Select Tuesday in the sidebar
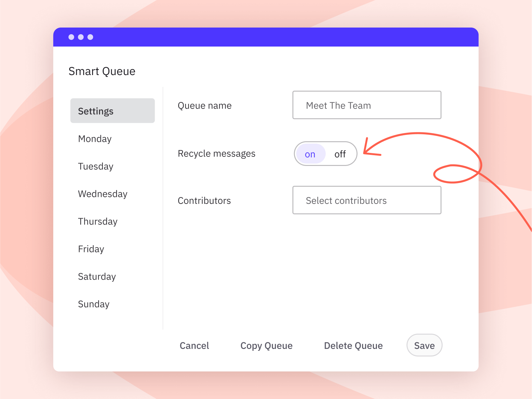The height and width of the screenshot is (399, 532). [96, 166]
